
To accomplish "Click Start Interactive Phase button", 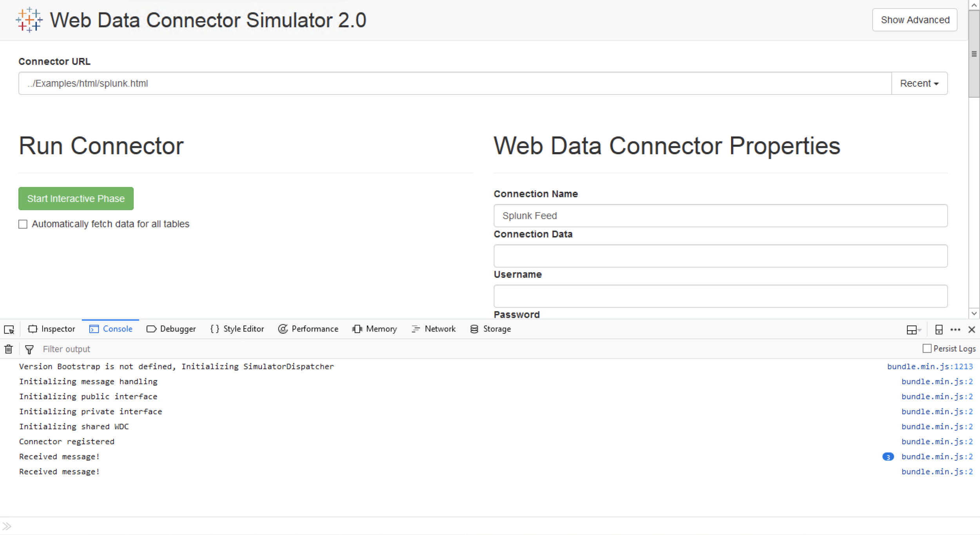I will click(x=76, y=198).
